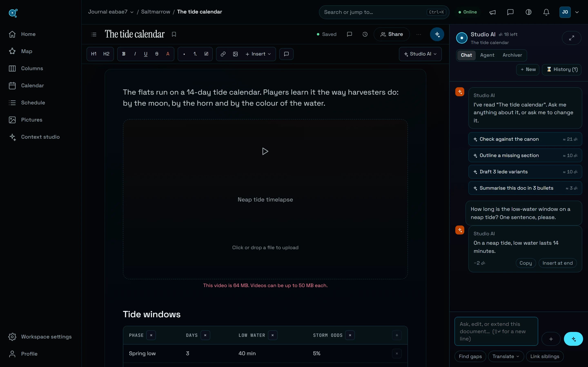Viewport: 588px width, 367px height.
Task: Open the document outline list icon
Action: click(x=94, y=34)
